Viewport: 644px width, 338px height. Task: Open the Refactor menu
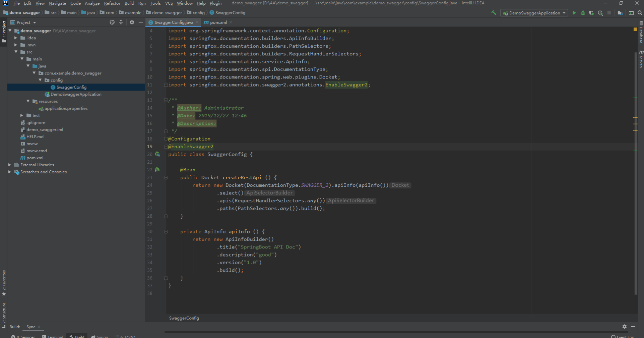[112, 3]
